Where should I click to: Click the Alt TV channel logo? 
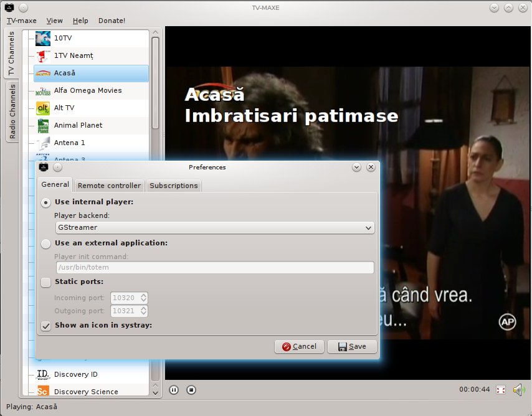tap(43, 108)
